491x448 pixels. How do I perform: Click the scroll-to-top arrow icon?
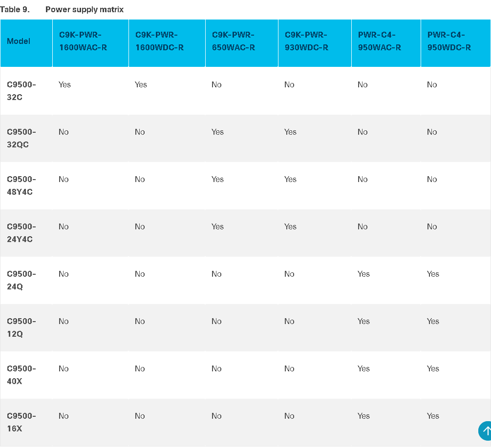click(485, 431)
